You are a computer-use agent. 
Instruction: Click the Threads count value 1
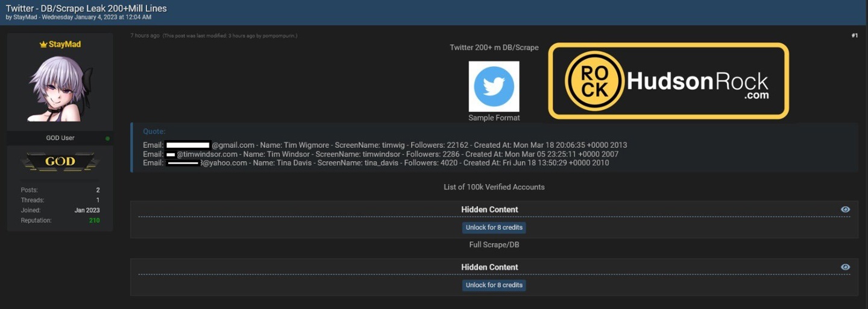point(98,200)
